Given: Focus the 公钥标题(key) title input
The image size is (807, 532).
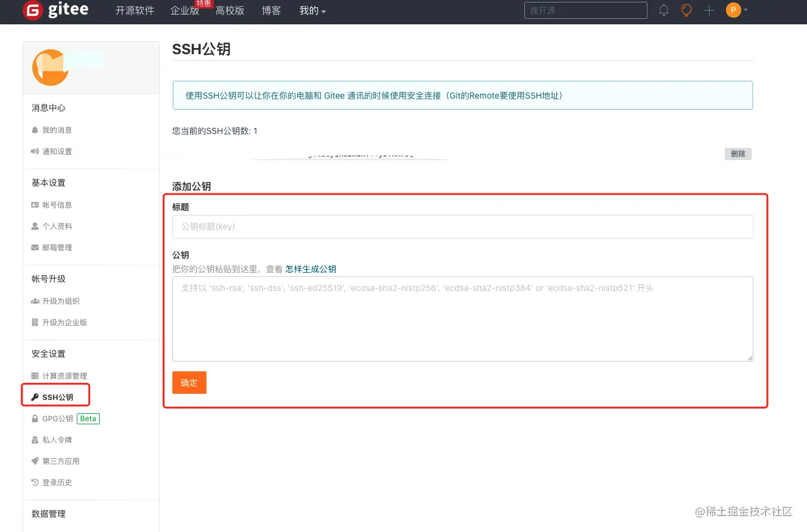Looking at the screenshot, I should pyautogui.click(x=463, y=226).
